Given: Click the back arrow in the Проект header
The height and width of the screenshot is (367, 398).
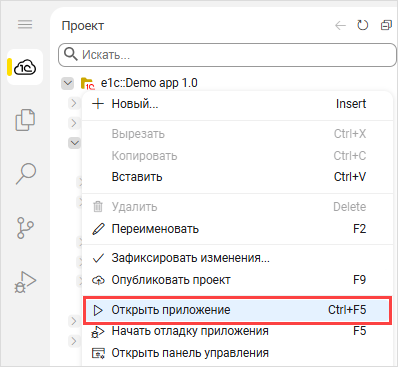Looking at the screenshot, I should [340, 25].
